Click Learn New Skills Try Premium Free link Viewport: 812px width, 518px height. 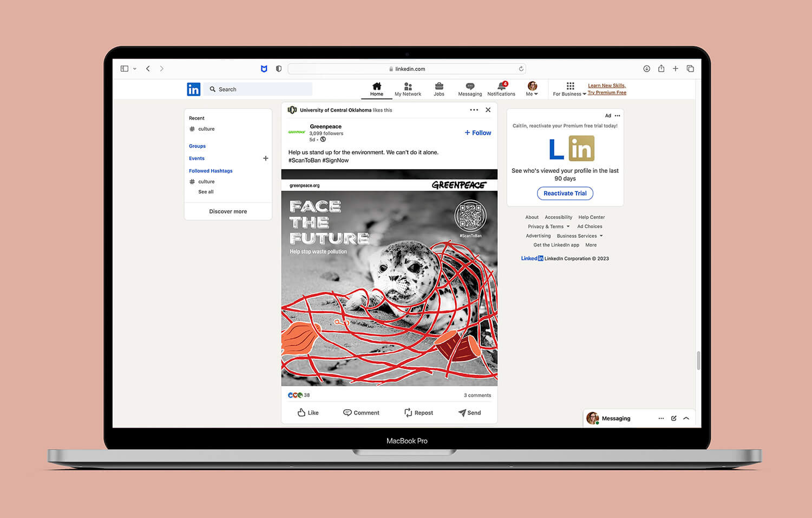pos(607,89)
